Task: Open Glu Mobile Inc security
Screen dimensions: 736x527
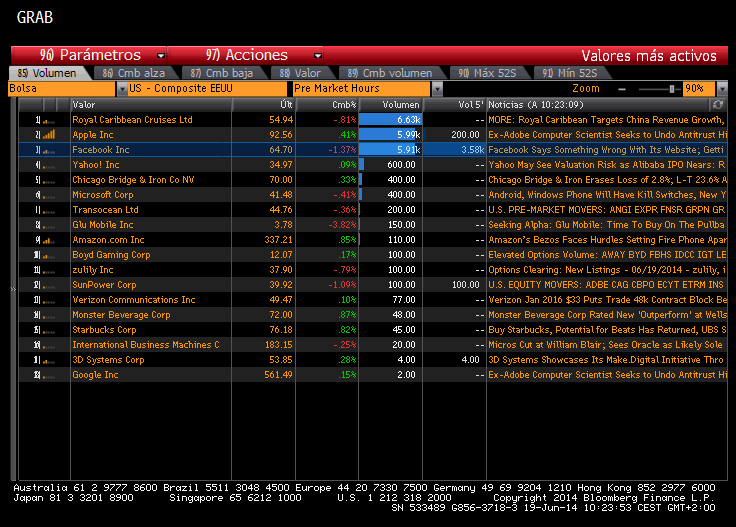Action: [103, 225]
